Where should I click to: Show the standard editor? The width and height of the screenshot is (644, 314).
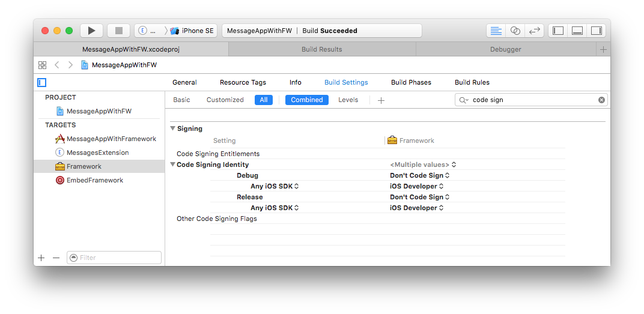click(497, 31)
